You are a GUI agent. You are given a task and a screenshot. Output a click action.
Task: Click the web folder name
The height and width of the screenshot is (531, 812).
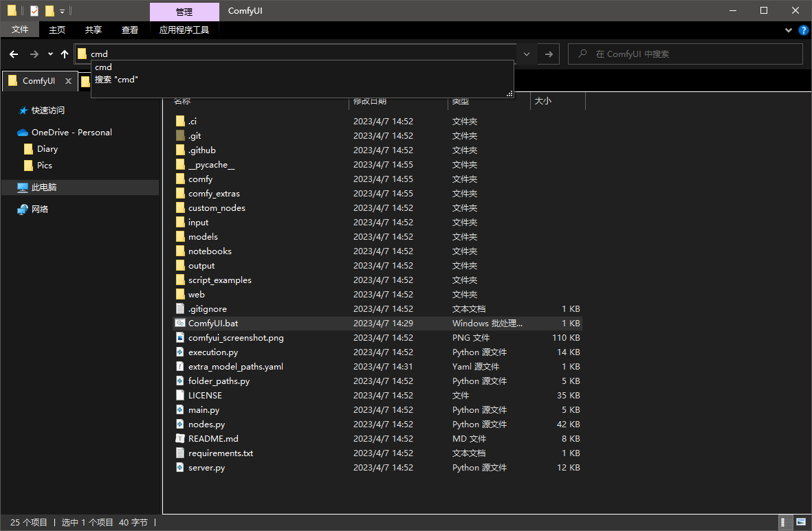196,295
